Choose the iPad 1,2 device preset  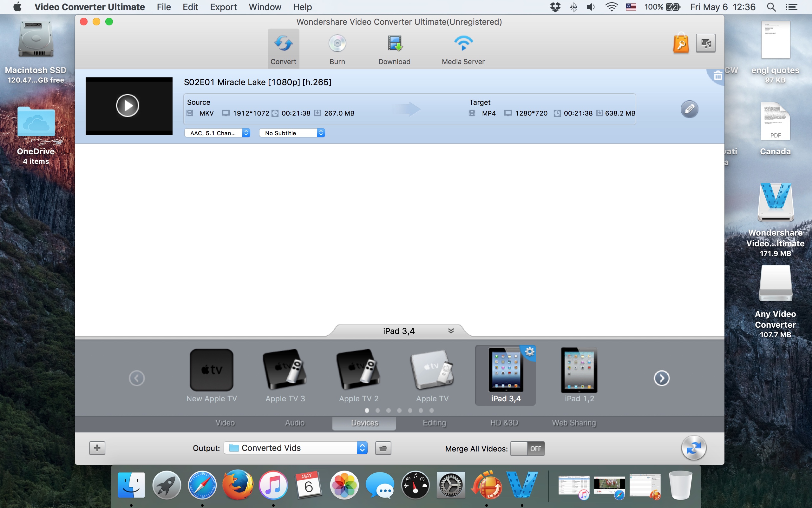579,375
